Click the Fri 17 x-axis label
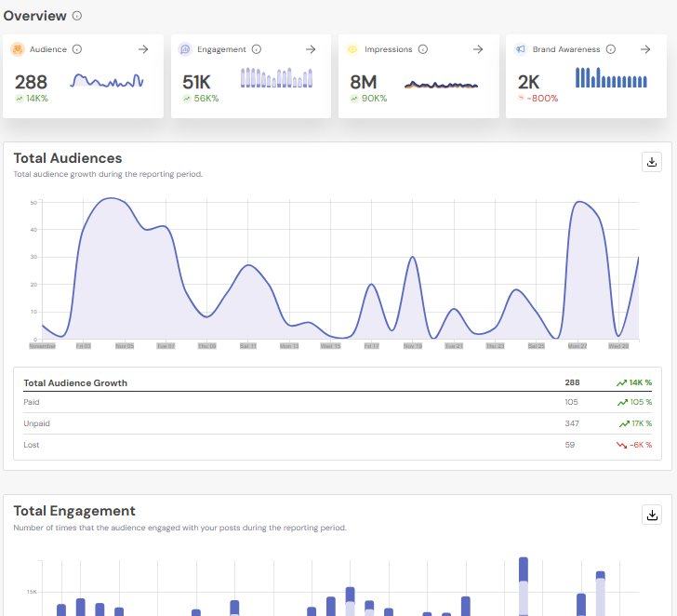Viewport: 677px width, 616px height. tap(372, 346)
